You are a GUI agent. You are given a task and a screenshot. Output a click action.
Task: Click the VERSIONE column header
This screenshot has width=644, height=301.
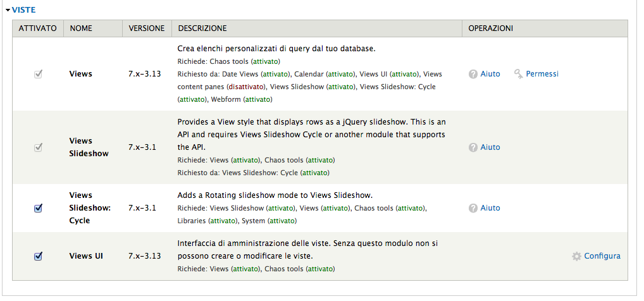click(147, 28)
